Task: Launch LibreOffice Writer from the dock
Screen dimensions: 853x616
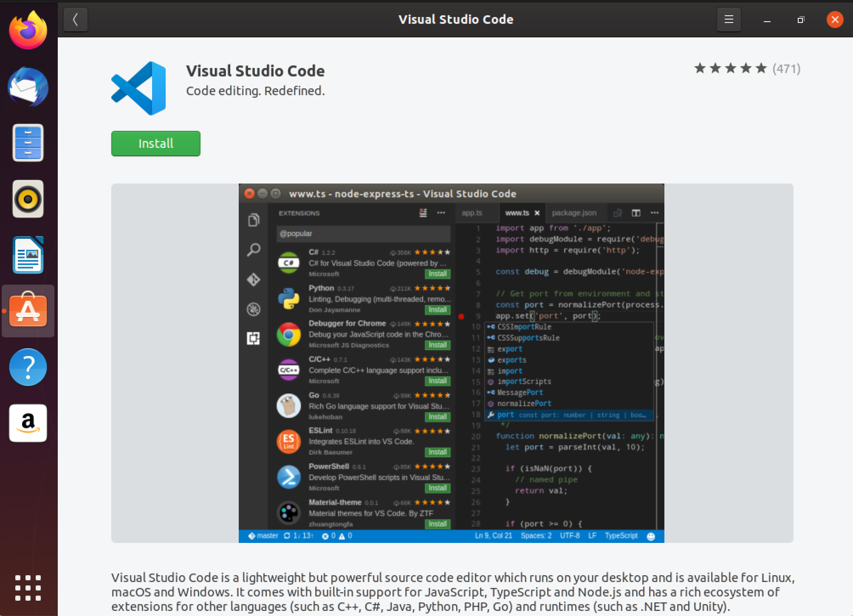Action: click(27, 255)
